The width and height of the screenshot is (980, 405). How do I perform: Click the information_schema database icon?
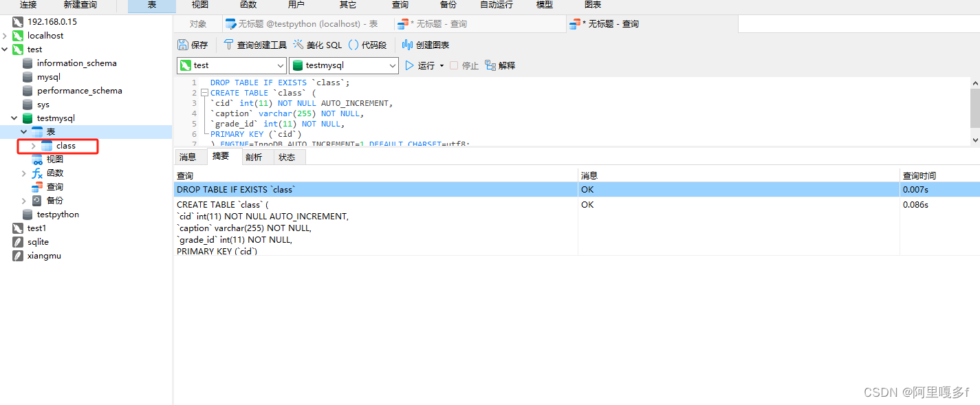(x=28, y=63)
